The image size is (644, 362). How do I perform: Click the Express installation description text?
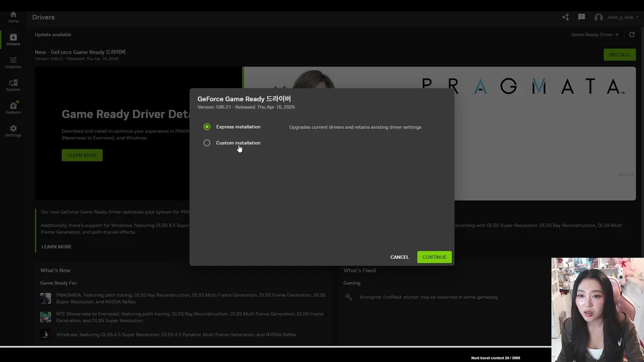[355, 127]
